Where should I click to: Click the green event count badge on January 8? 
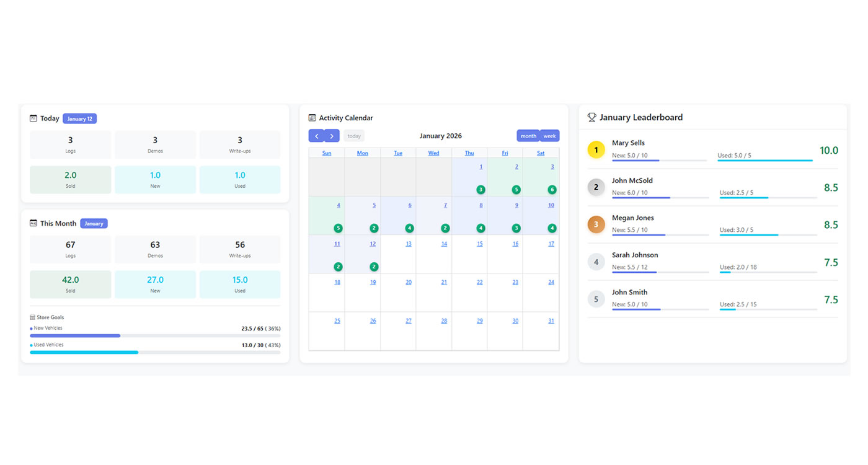[480, 228]
